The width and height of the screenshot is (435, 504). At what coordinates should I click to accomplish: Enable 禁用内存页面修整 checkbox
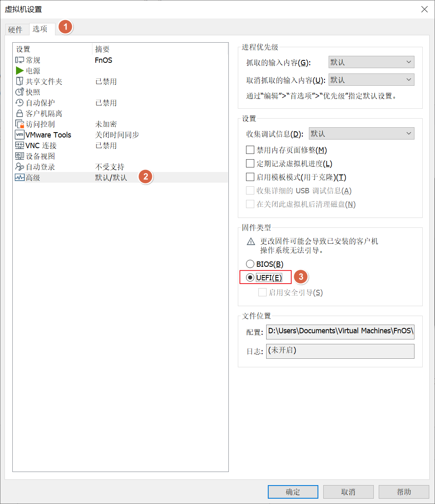point(250,150)
